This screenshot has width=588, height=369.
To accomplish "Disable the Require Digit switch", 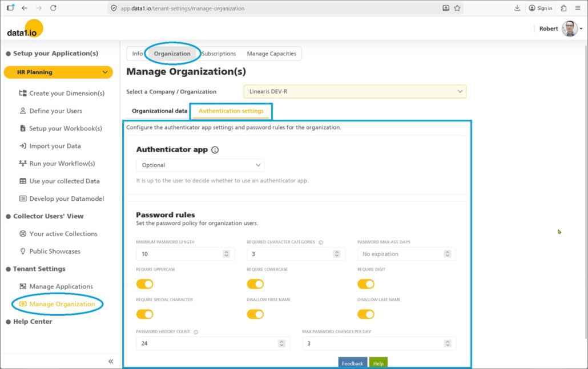I will 366,284.
